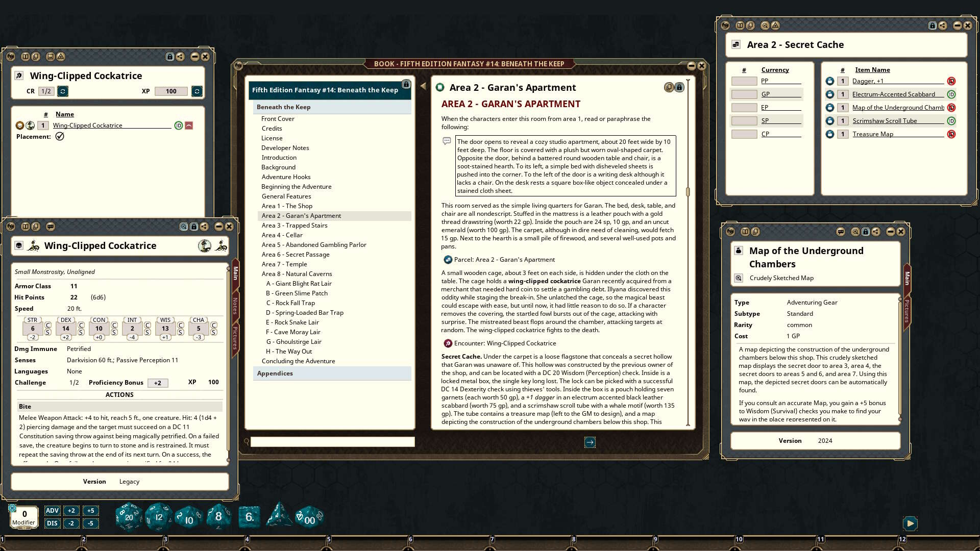Recalculate the encounter CR with refresh button
This screenshot has height=551, width=980.
click(63, 91)
